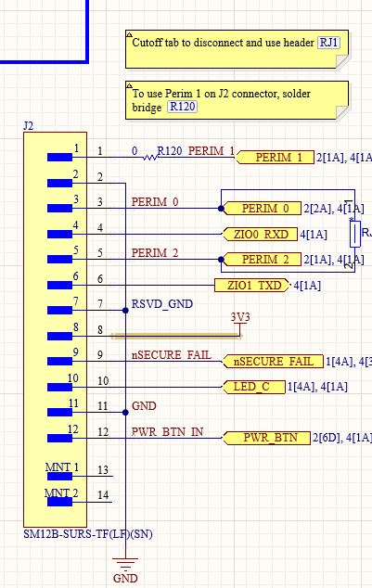Screen dimensions: 372x588
Task: Collapse the Perim 1 note triangle
Action: click(x=129, y=85)
